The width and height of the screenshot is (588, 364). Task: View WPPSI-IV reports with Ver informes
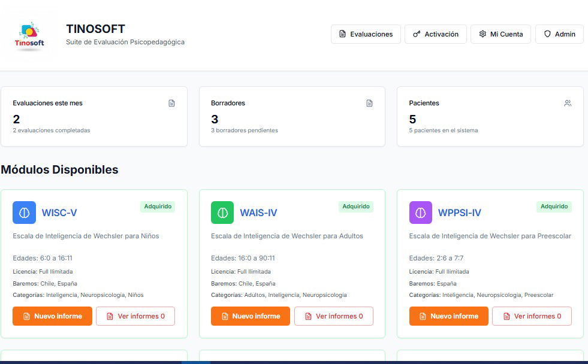point(532,316)
